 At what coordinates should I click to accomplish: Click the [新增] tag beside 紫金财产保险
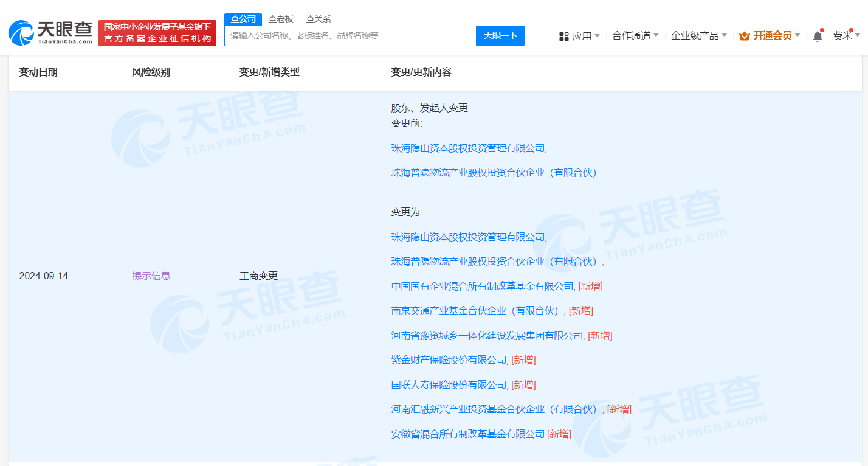[x=523, y=360]
